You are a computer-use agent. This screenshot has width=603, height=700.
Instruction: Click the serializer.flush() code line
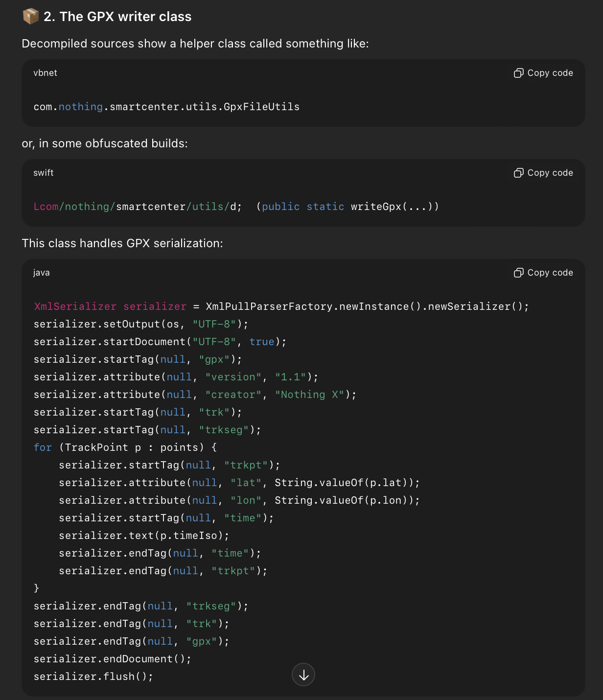click(93, 677)
